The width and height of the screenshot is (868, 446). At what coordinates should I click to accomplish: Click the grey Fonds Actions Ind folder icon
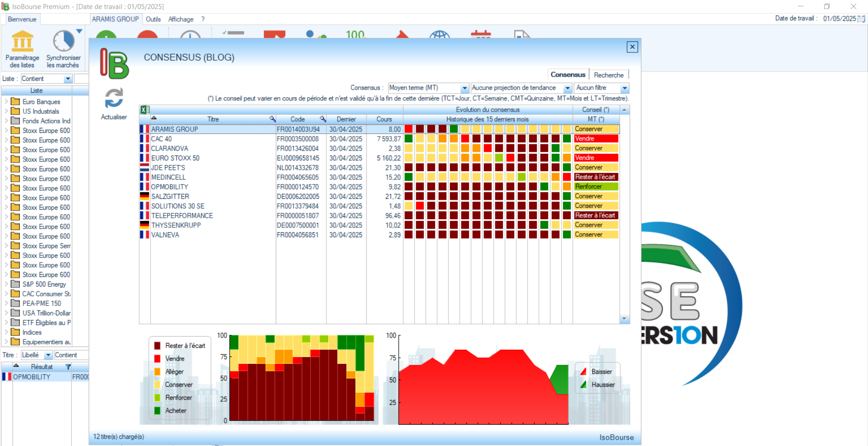click(15, 121)
